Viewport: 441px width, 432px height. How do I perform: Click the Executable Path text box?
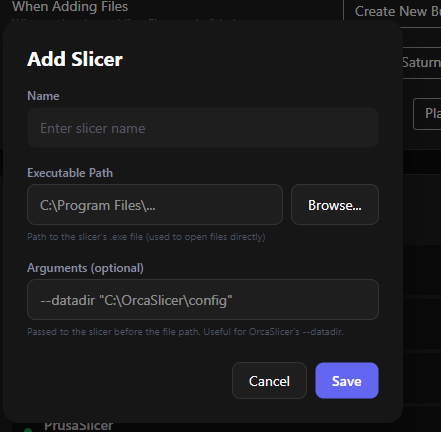155,205
